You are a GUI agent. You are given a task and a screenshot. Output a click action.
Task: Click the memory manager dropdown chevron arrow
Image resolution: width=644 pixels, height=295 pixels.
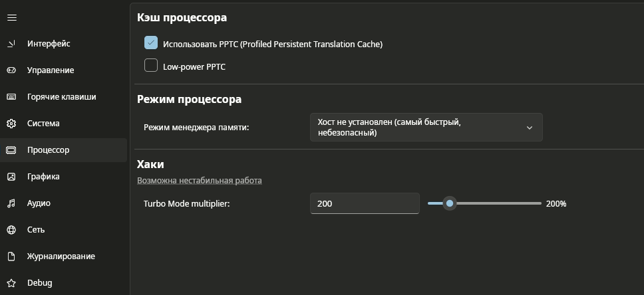530,128
